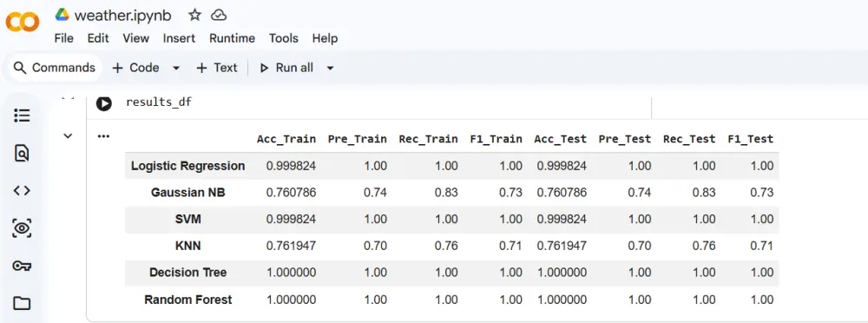
Task: Open the Edit menu
Action: point(98,38)
